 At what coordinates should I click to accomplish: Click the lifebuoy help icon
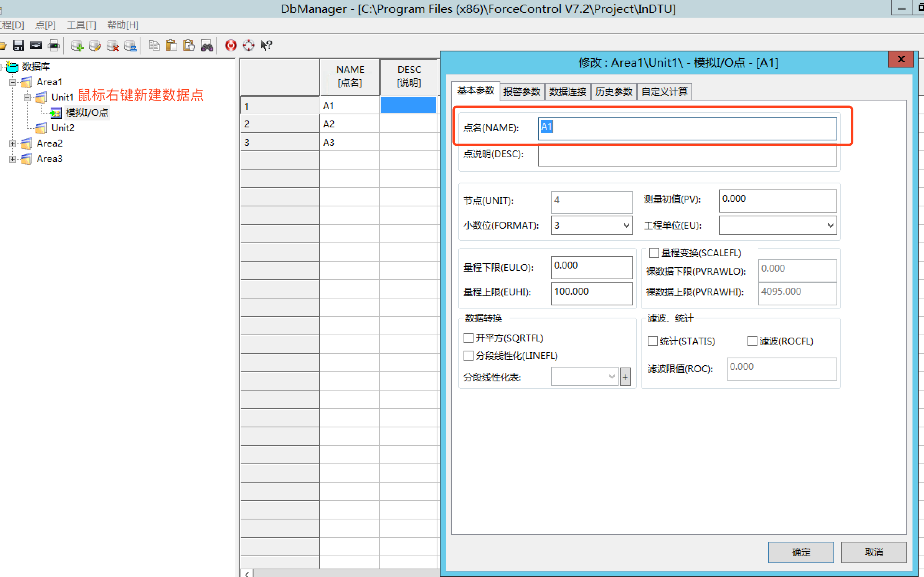[x=249, y=45]
